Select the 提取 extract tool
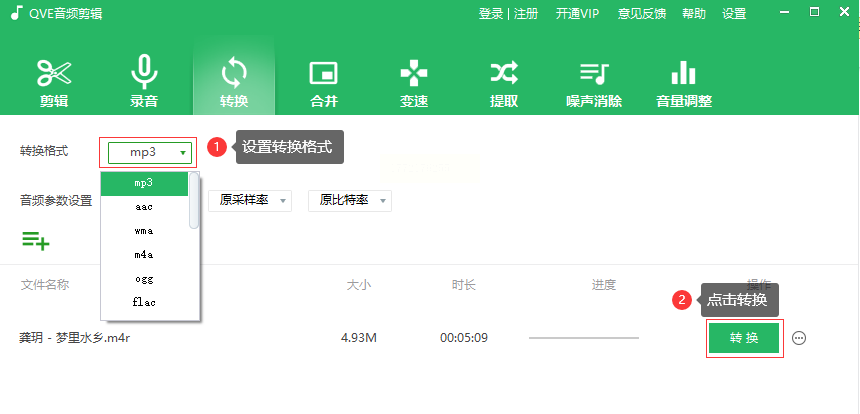860x414 pixels. pos(504,84)
